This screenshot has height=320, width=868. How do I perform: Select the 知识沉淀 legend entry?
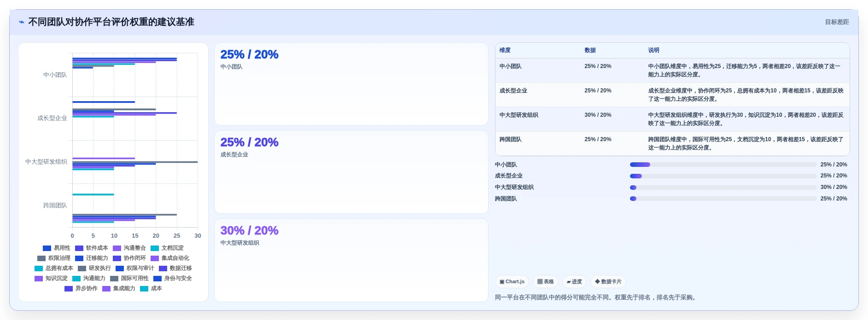(51, 278)
